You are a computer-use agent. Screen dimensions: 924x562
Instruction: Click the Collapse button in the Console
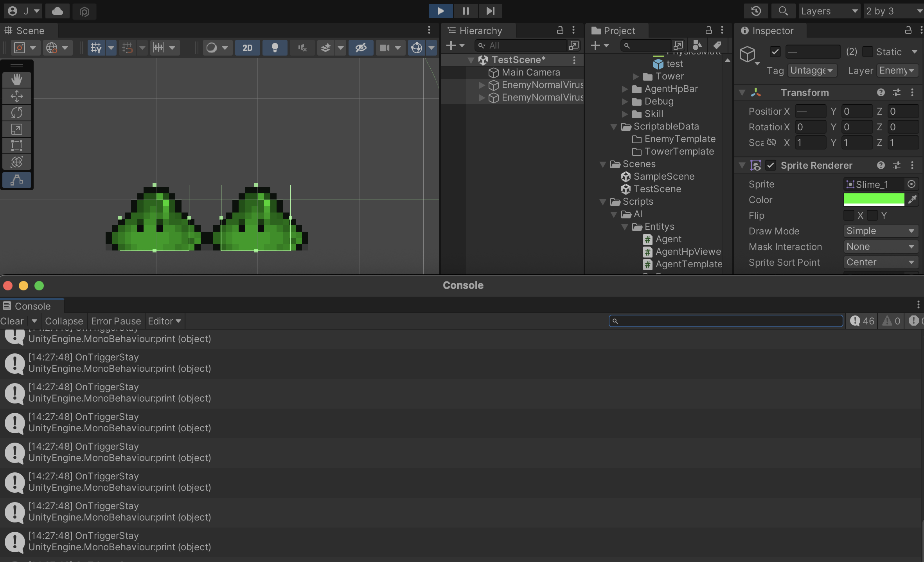[64, 321]
